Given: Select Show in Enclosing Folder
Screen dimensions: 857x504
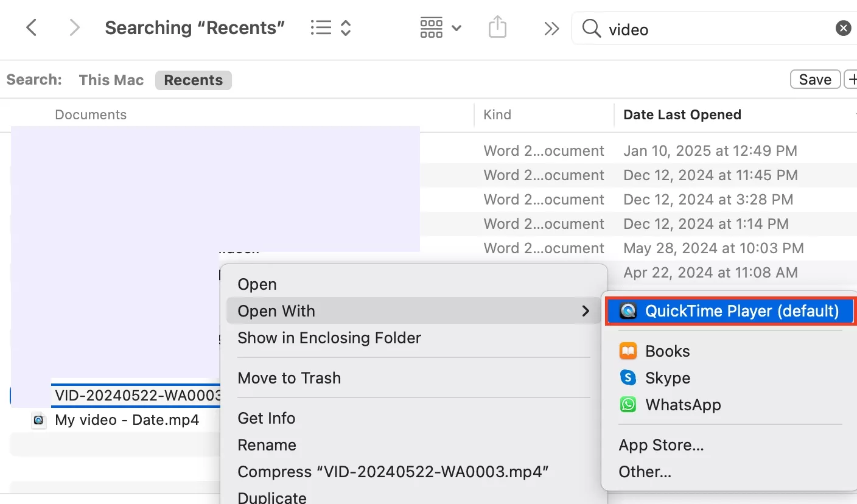Looking at the screenshot, I should (329, 338).
